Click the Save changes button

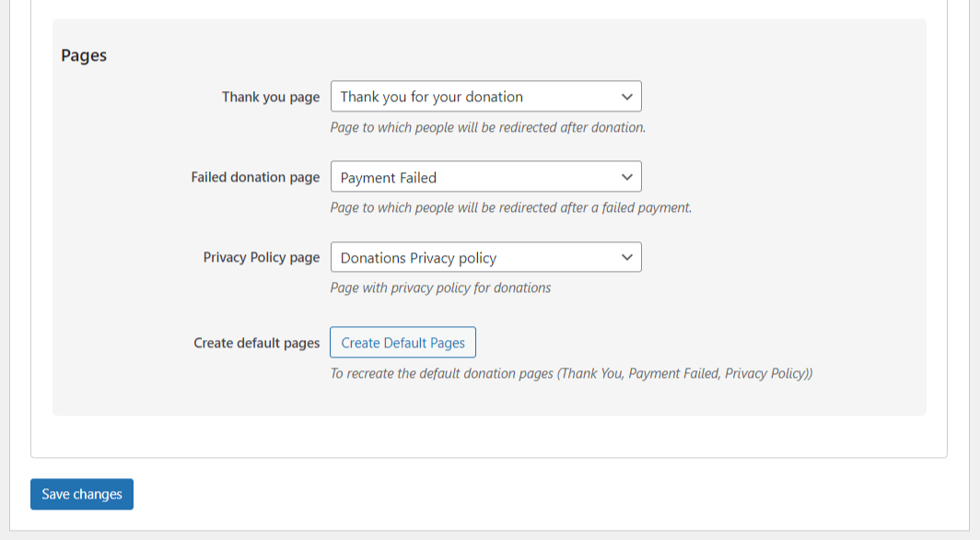[x=82, y=494]
